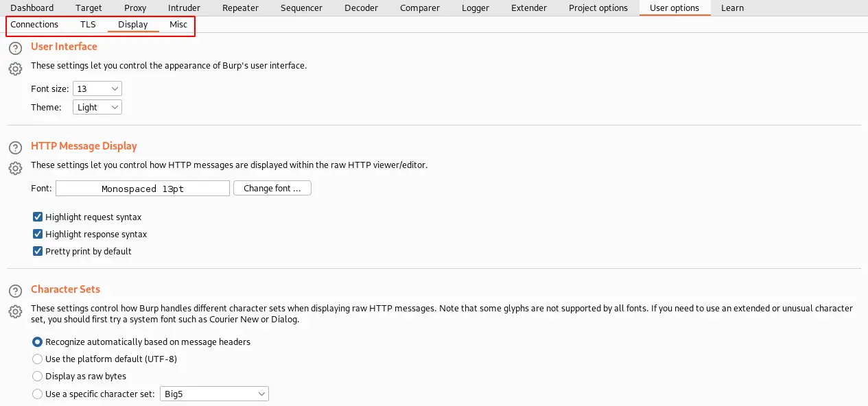
Task: Open help for Character Sets section
Action: click(x=15, y=291)
